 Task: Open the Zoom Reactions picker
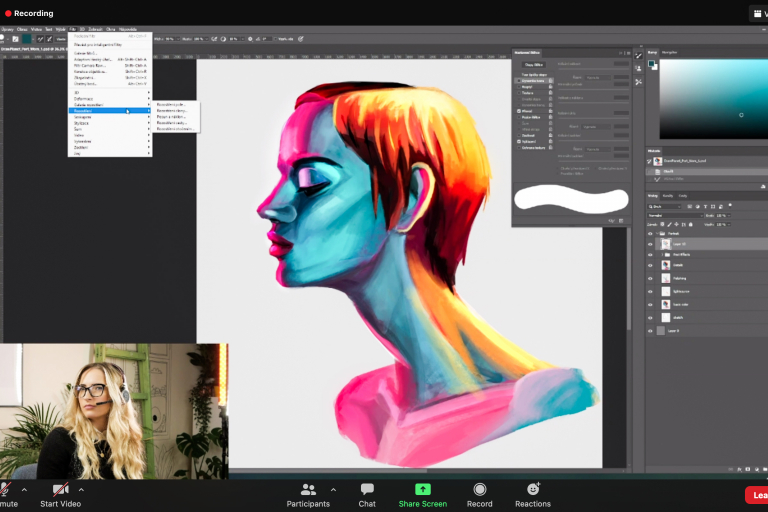coord(532,490)
